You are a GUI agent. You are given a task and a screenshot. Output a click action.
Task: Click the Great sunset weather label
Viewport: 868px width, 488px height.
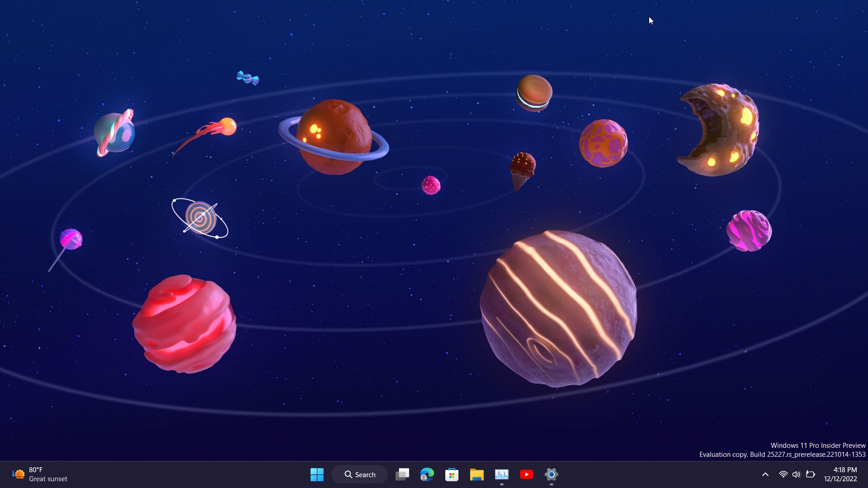(48, 479)
